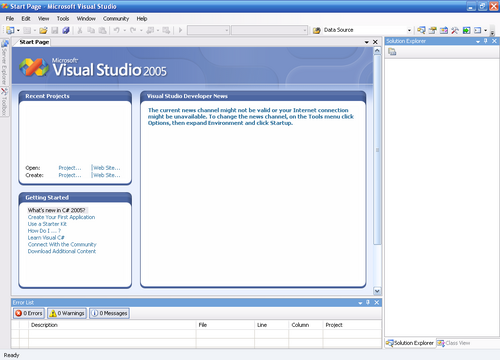Image resolution: width=500 pixels, height=360 pixels.
Task: Open the Toolbox side tab
Action: tap(4, 102)
